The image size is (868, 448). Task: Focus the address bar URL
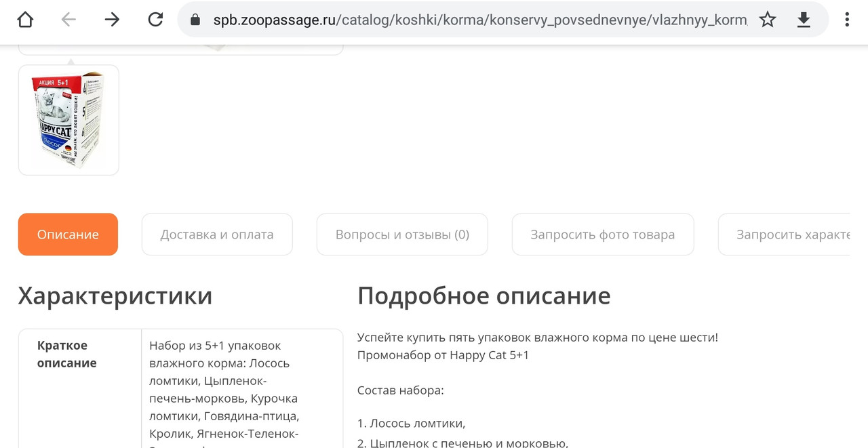pos(480,20)
